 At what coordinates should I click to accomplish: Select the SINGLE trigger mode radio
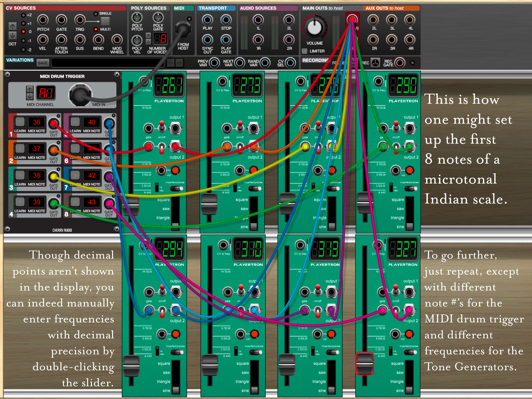96,14
